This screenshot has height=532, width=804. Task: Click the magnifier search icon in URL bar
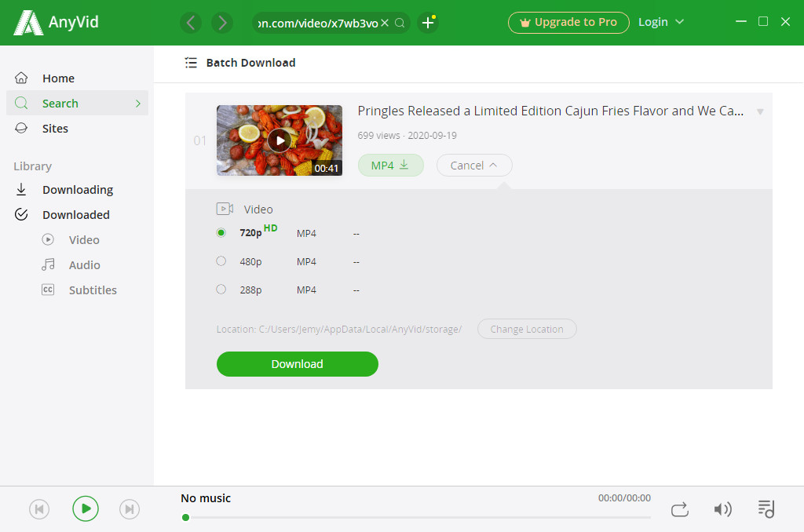point(400,23)
